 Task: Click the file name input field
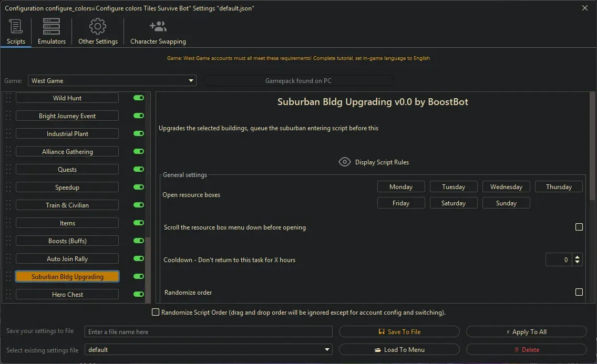pos(209,331)
